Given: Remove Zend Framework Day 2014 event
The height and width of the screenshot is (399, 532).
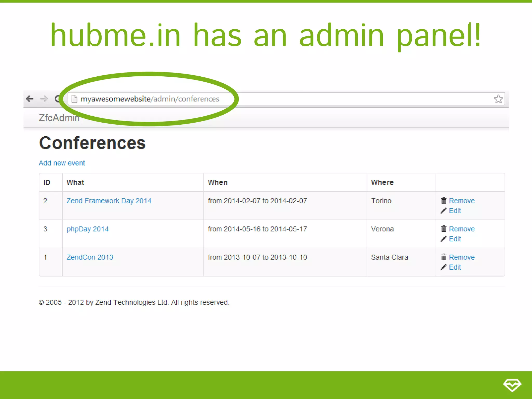Looking at the screenshot, I should [x=462, y=201].
